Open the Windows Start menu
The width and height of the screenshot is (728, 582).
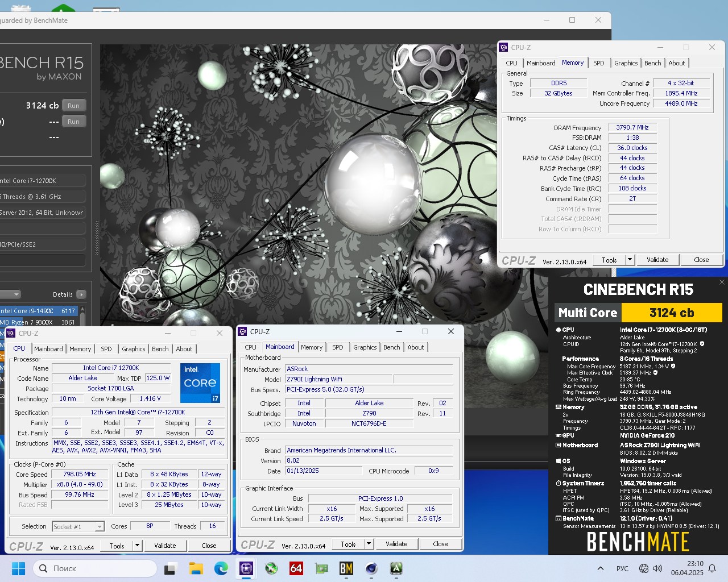(19, 568)
